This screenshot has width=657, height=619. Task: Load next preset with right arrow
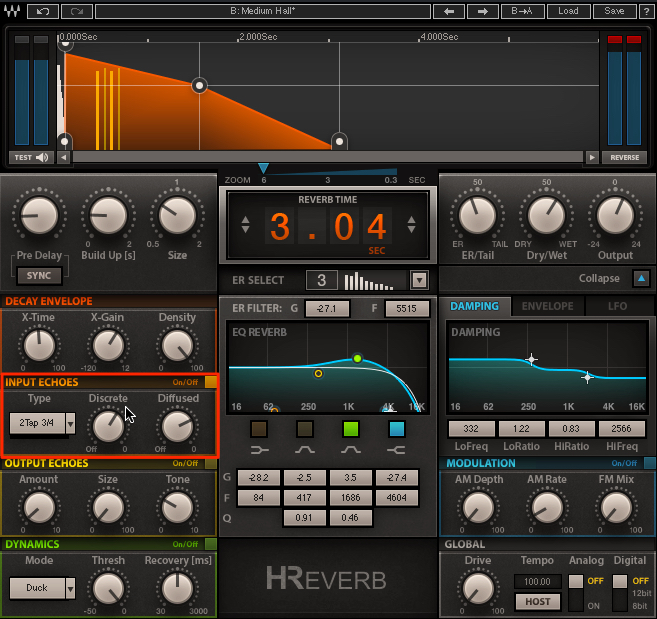[x=483, y=11]
